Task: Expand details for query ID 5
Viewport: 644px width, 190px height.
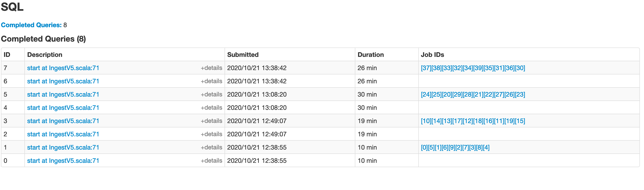Action: pyautogui.click(x=211, y=94)
